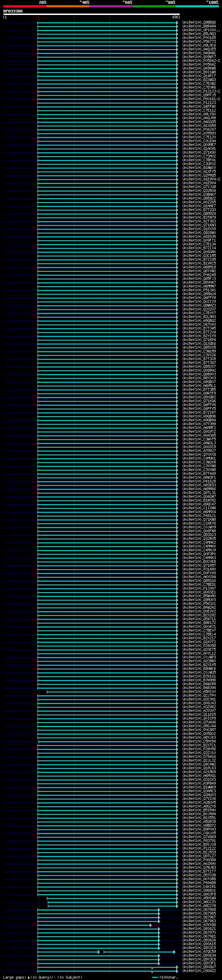222x980 pixels.
Task: Select the UniRef100_O67965 entry
Action: click(199, 913)
